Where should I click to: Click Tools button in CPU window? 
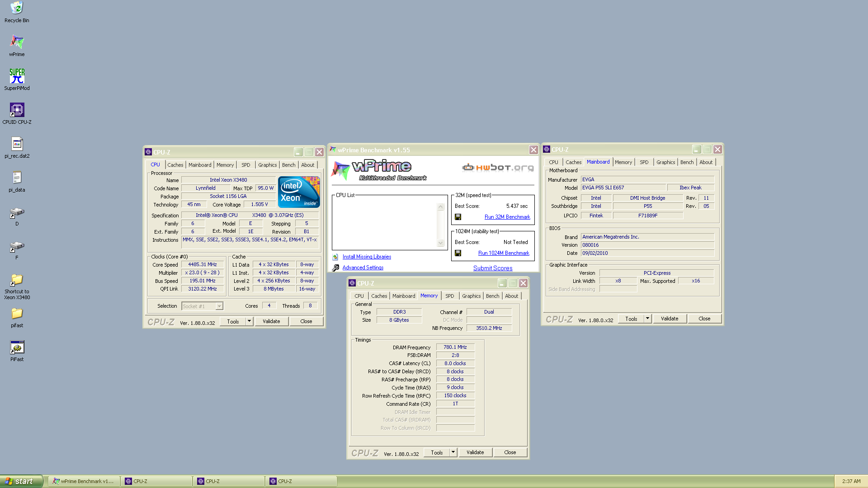(x=233, y=321)
